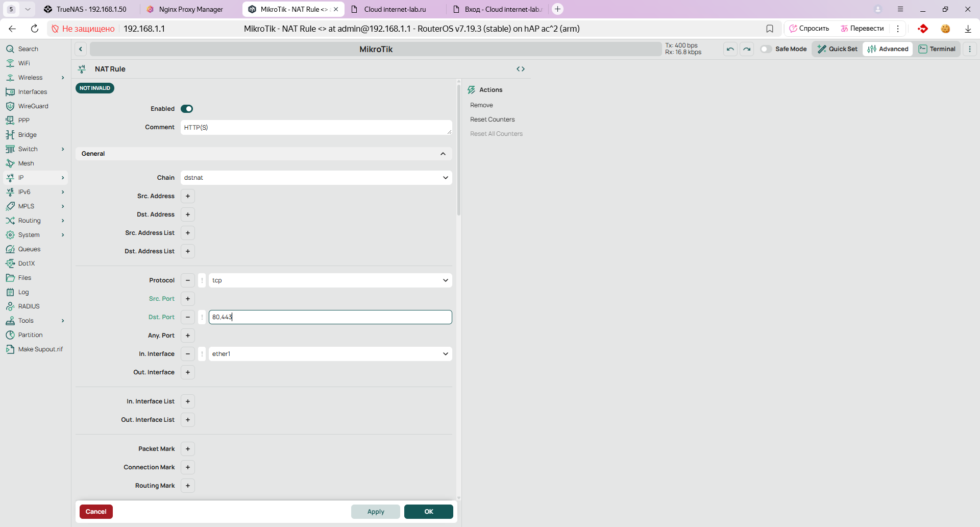The image size is (980, 527).
Task: Collapse the General section
Action: 443,154
